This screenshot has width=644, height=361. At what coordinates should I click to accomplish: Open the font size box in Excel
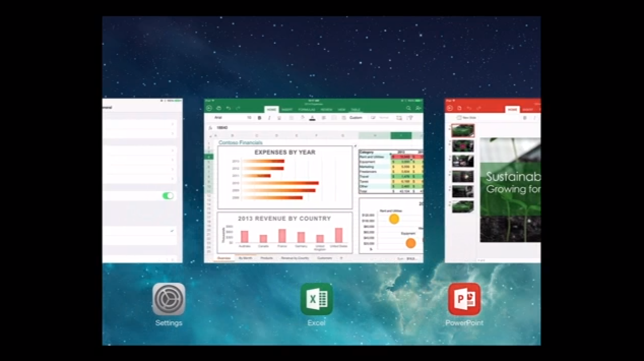[x=249, y=118]
